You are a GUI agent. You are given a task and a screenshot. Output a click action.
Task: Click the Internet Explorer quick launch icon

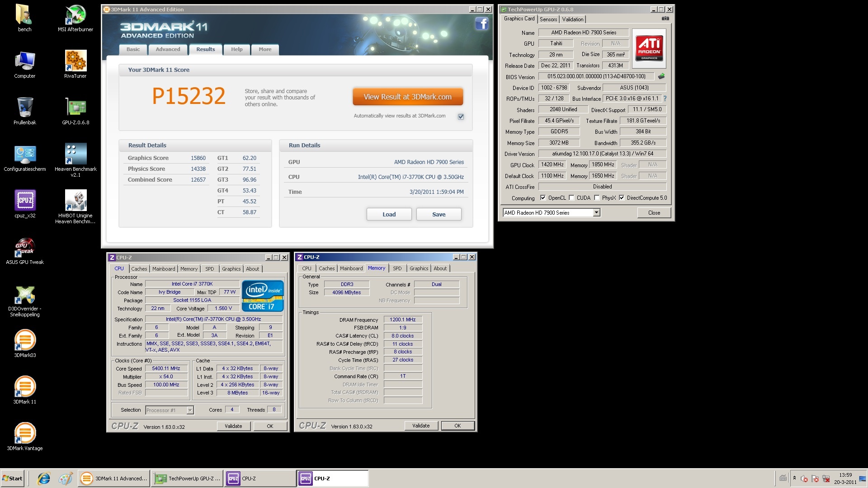click(44, 479)
